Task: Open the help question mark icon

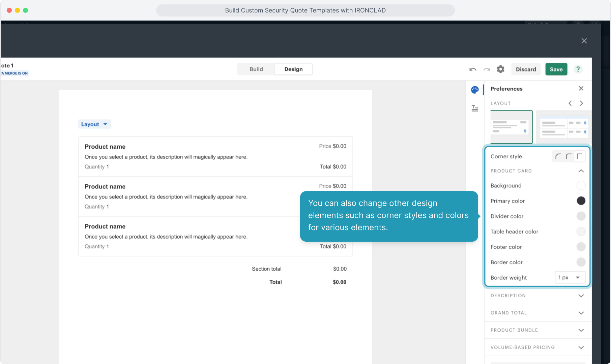Action: tap(578, 69)
